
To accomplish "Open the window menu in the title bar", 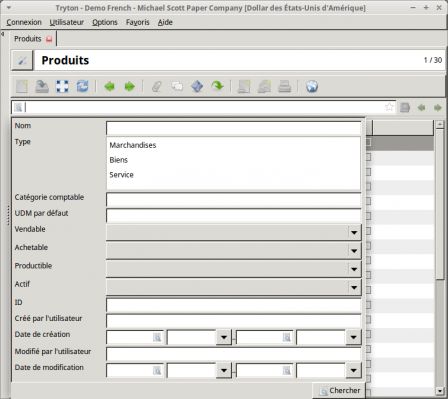I will point(9,7).
